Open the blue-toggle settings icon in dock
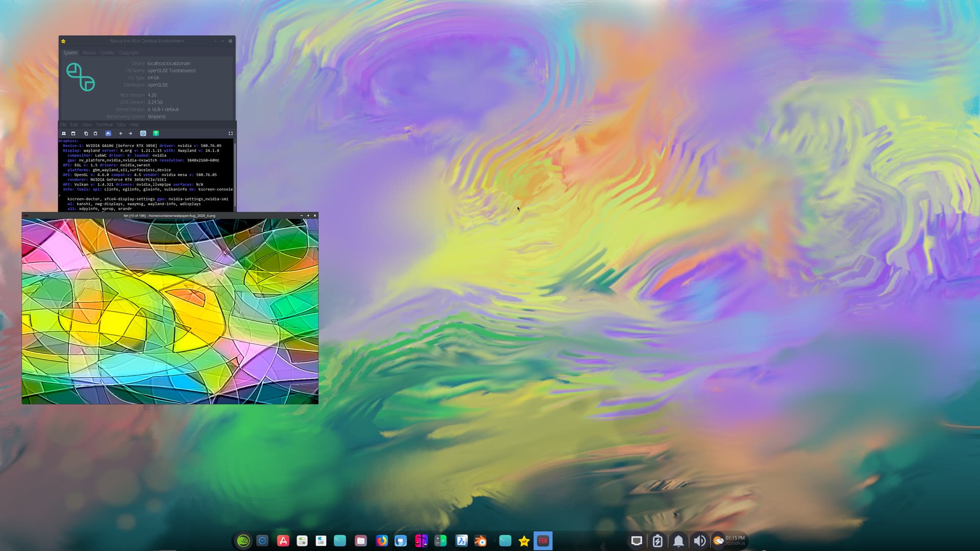 (x=321, y=541)
